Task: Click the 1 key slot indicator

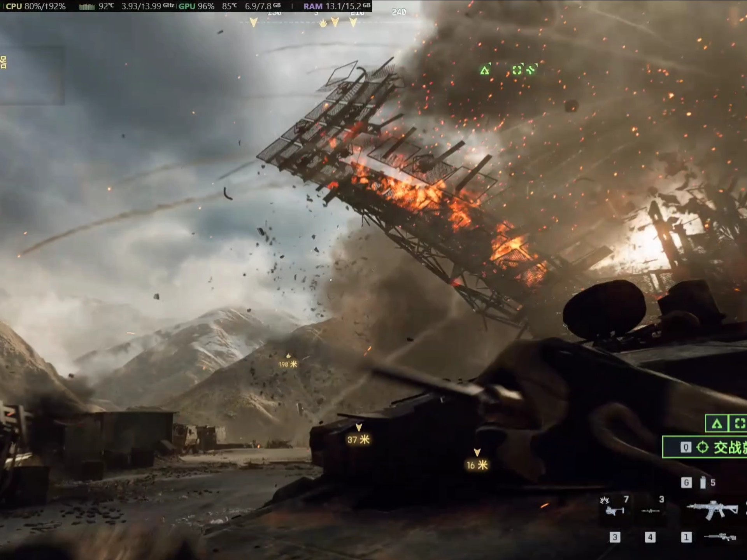Action: (x=686, y=537)
